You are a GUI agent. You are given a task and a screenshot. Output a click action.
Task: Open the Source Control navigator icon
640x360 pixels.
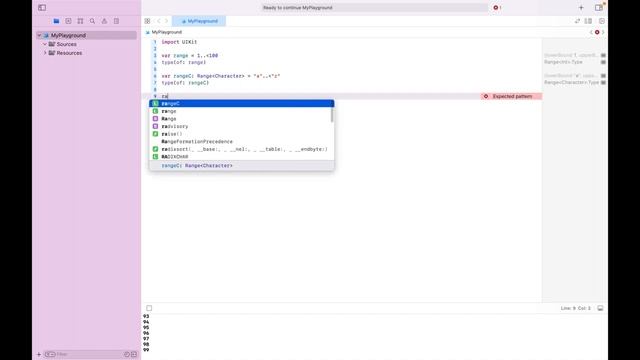(x=68, y=21)
